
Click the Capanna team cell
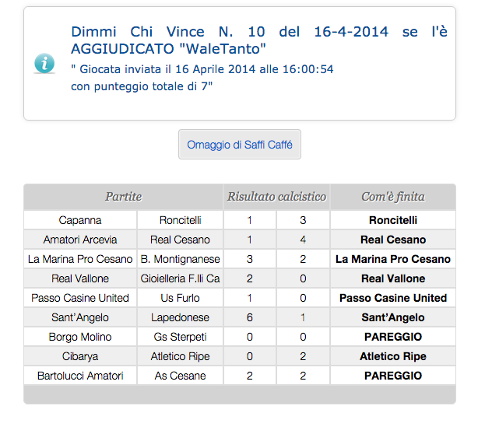[80, 220]
